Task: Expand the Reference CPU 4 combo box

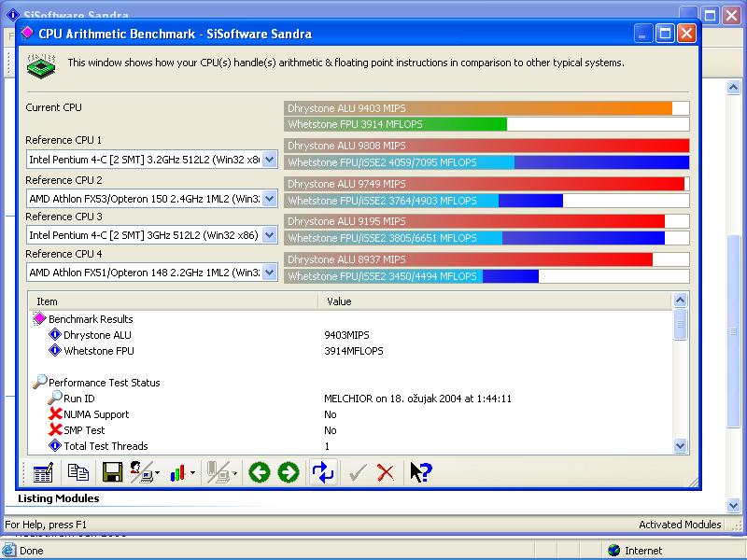Action: point(270,273)
